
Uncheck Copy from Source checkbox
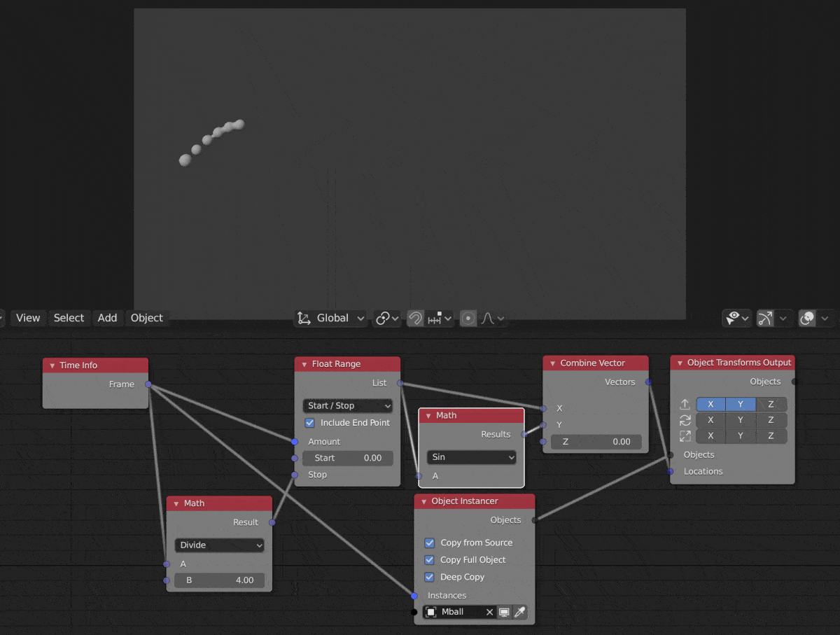[x=430, y=543]
